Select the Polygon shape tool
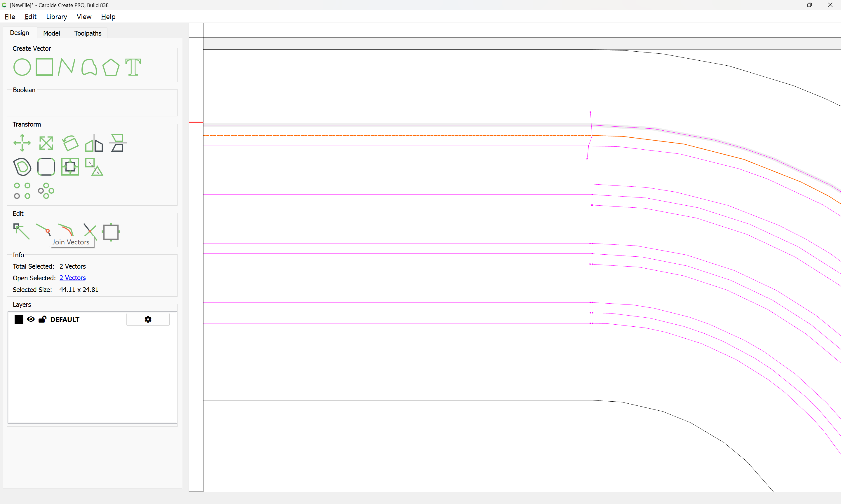Viewport: 841px width, 504px height. pyautogui.click(x=111, y=67)
